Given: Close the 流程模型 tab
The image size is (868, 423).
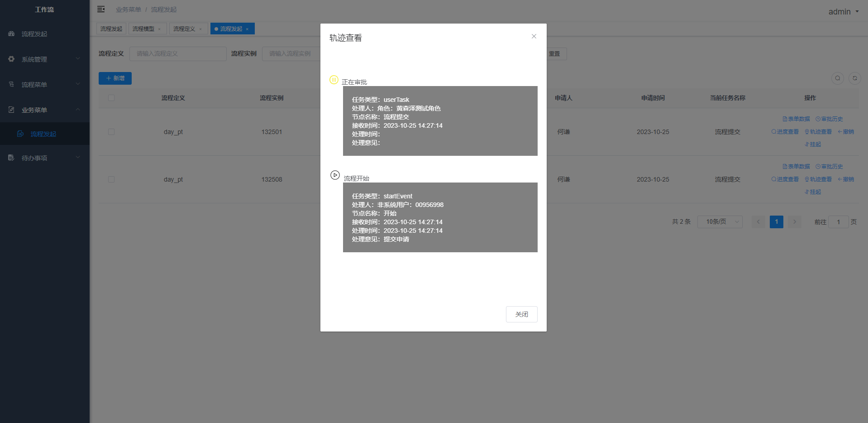Looking at the screenshot, I should point(159,29).
